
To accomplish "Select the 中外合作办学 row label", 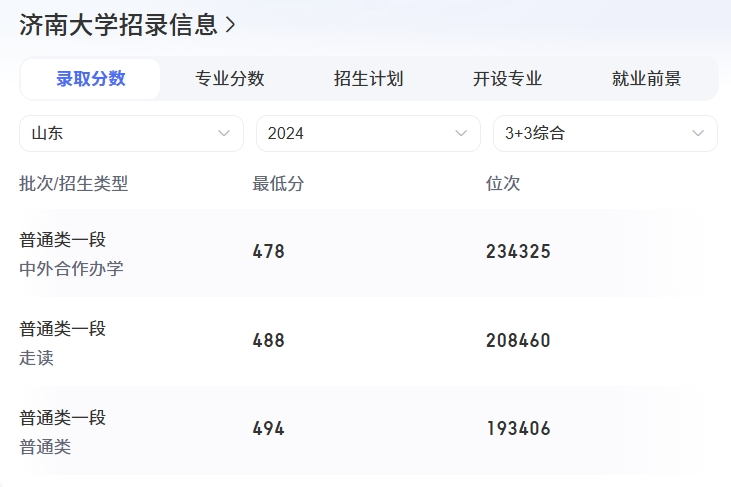I will pyautogui.click(x=71, y=269).
